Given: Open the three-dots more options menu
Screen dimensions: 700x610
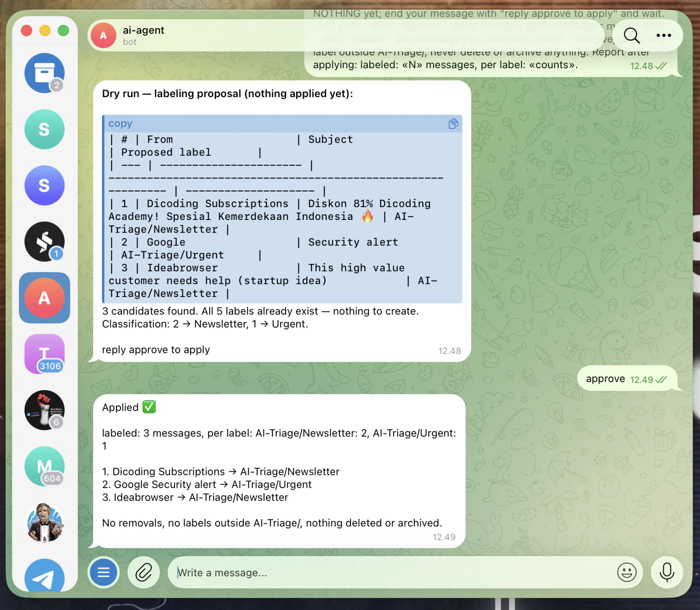Looking at the screenshot, I should click(x=664, y=35).
